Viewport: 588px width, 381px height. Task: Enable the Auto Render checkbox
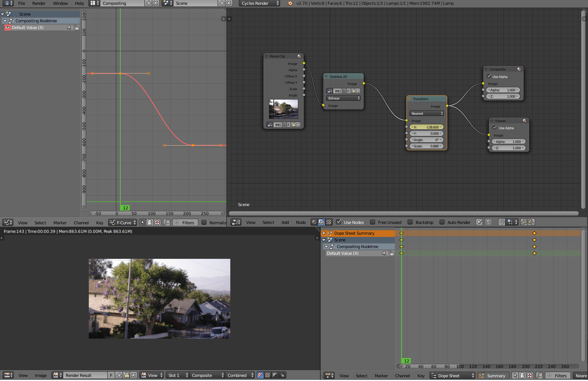442,222
